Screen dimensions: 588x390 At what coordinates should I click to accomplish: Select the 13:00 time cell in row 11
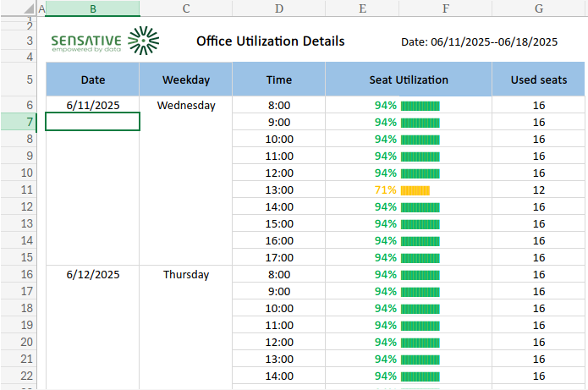(x=278, y=190)
